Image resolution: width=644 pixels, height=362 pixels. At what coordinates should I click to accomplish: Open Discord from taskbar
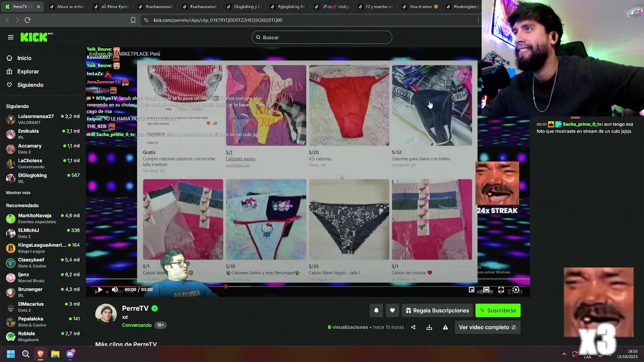tap(70, 354)
